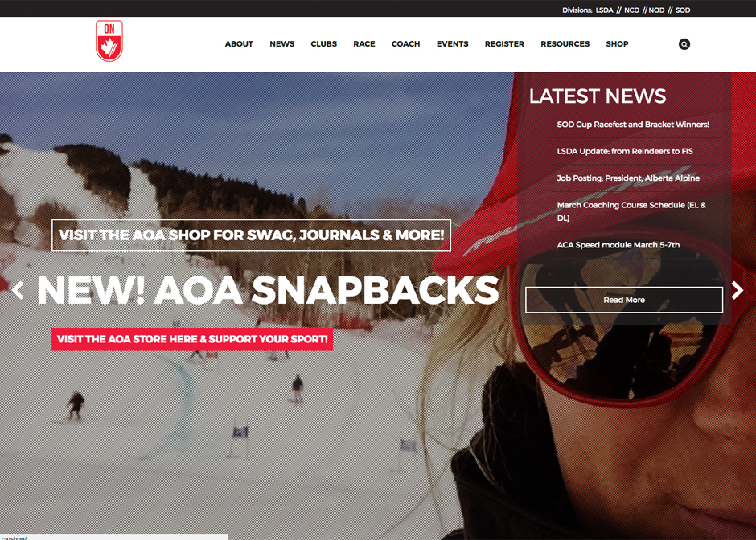Select COACH in the navigation

tap(405, 44)
